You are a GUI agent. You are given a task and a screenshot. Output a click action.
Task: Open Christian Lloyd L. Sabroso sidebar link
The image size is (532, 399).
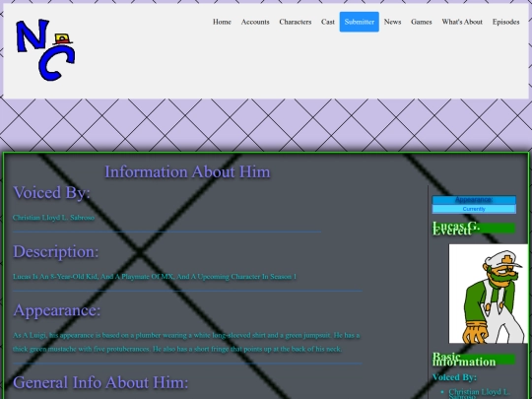coord(479,393)
